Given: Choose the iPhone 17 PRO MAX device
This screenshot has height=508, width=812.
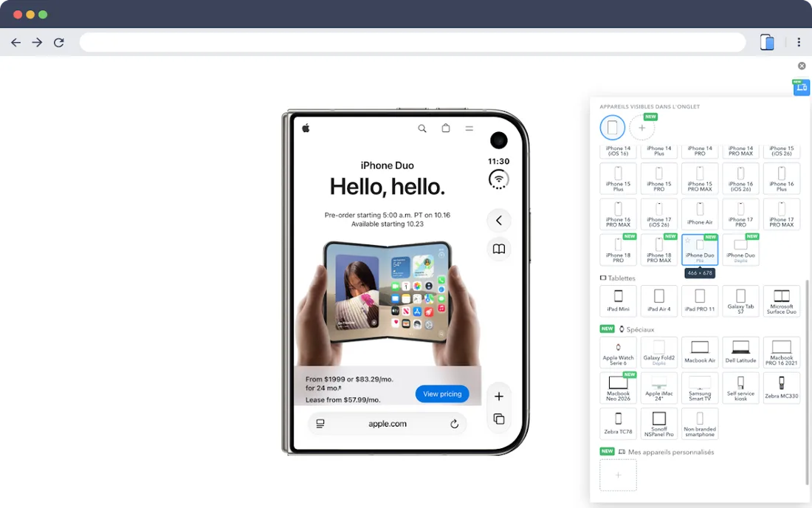Looking at the screenshot, I should point(782,214).
